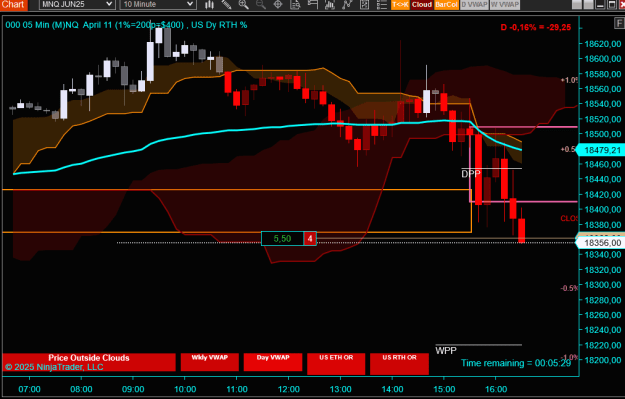Screen dimensions: 625x399
Task: Open the chart properties icon
Action: click(x=364, y=5)
